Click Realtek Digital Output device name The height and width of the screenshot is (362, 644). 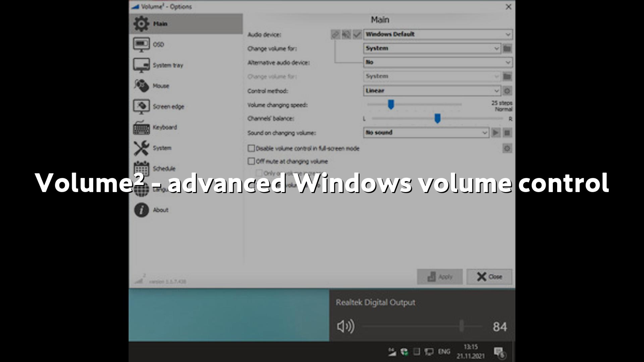click(375, 302)
